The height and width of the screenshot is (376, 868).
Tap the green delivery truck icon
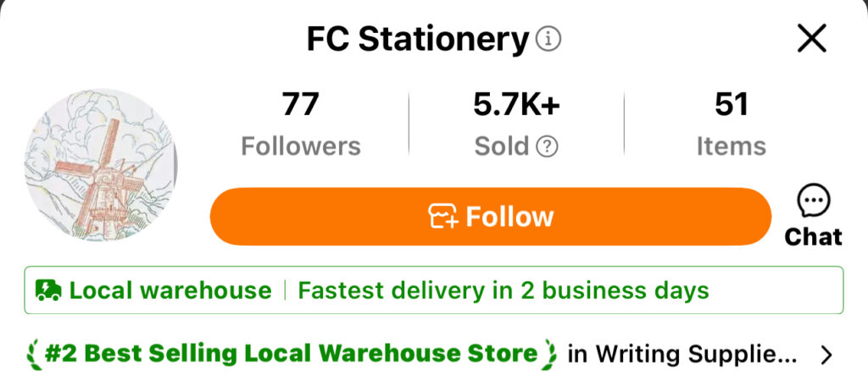click(48, 290)
